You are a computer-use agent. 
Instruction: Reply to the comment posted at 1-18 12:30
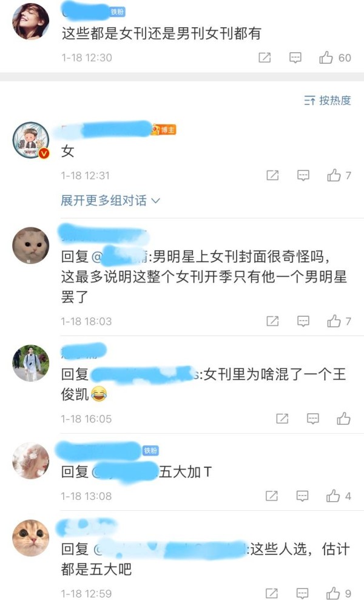pos(295,58)
